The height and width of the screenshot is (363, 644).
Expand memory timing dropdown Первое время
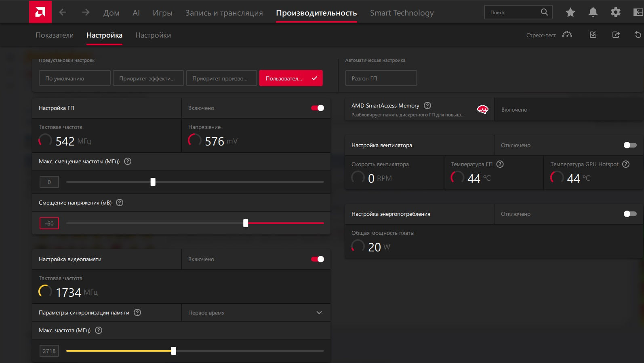(x=256, y=312)
